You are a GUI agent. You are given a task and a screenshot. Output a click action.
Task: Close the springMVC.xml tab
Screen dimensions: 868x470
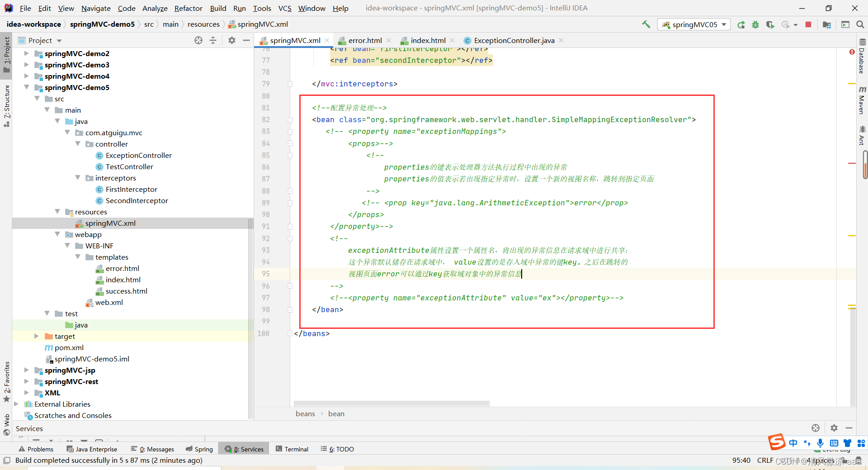pyautogui.click(x=327, y=40)
